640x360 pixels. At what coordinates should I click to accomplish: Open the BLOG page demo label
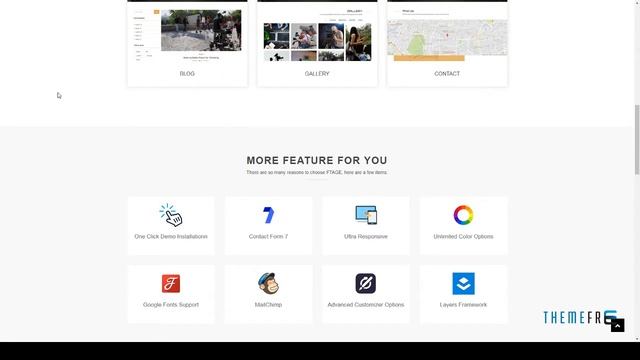pos(187,73)
